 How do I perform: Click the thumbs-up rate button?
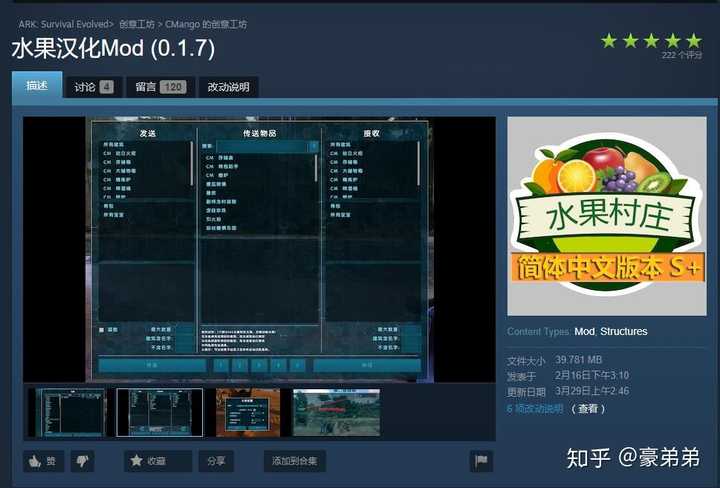[44, 461]
